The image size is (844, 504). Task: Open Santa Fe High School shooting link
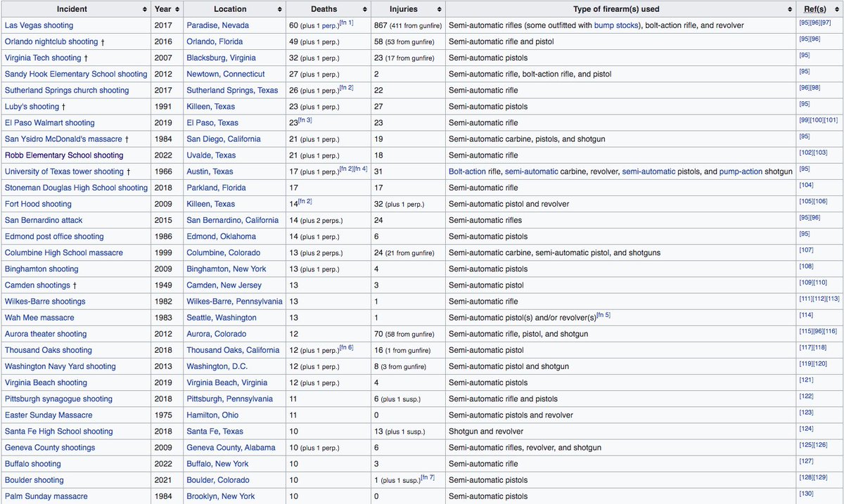coord(58,431)
